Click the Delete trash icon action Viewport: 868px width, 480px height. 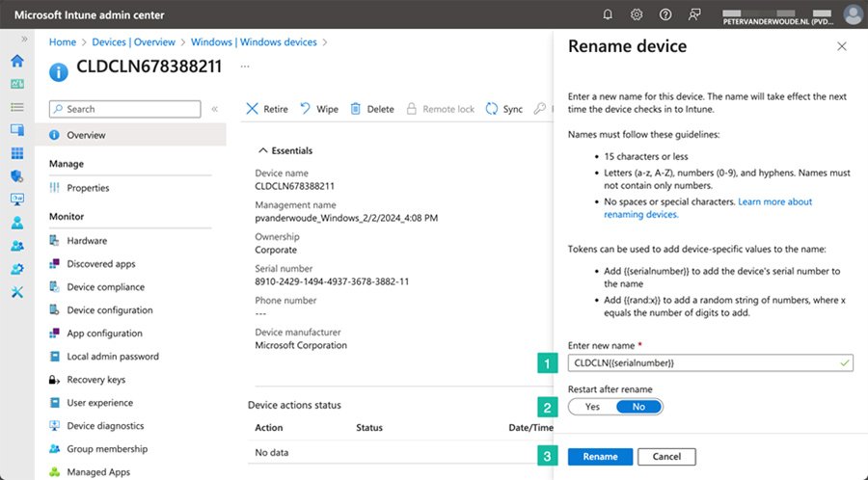pyautogui.click(x=371, y=109)
